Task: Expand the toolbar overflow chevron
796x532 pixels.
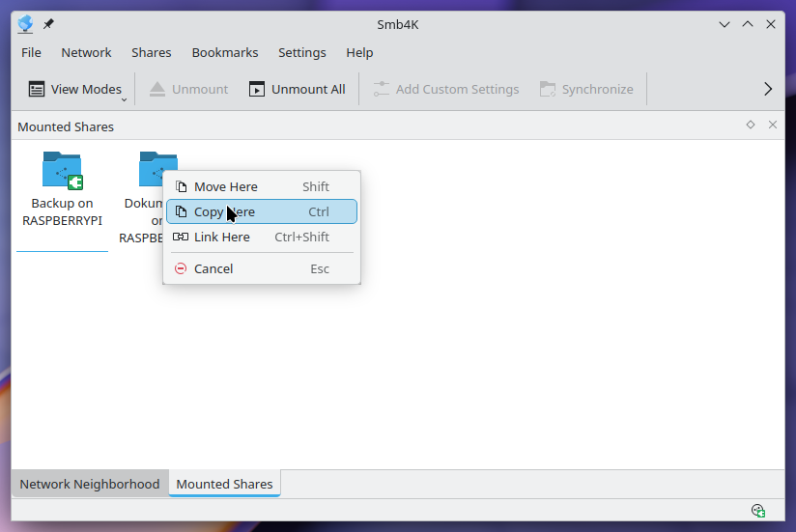Action: coord(768,89)
